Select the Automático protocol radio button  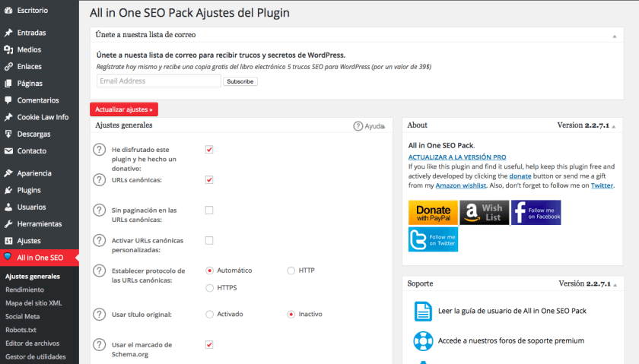(209, 271)
